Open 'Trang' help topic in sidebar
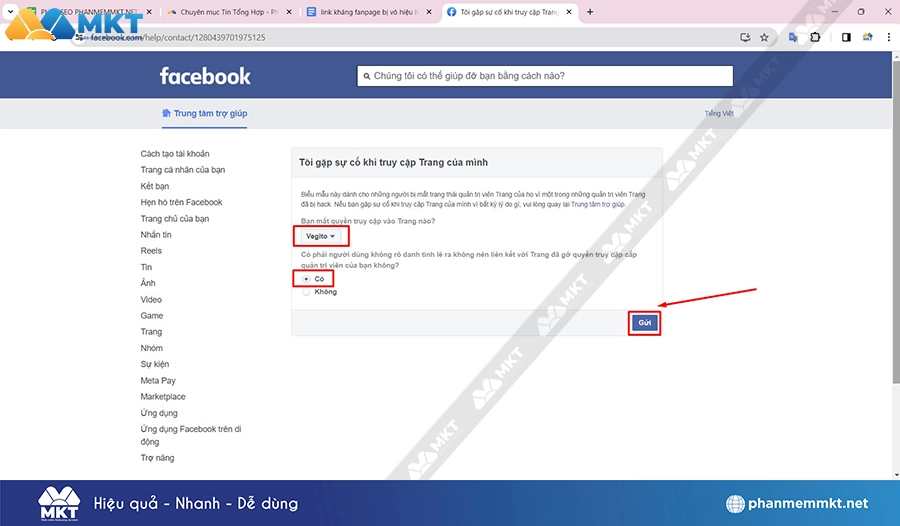Screen dimensions: 900x526 pos(151,331)
